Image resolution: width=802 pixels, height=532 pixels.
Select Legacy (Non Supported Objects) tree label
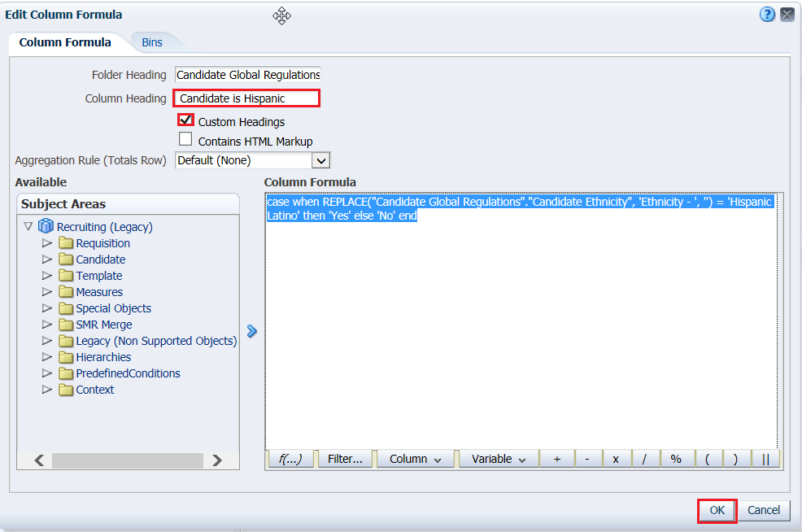click(156, 341)
